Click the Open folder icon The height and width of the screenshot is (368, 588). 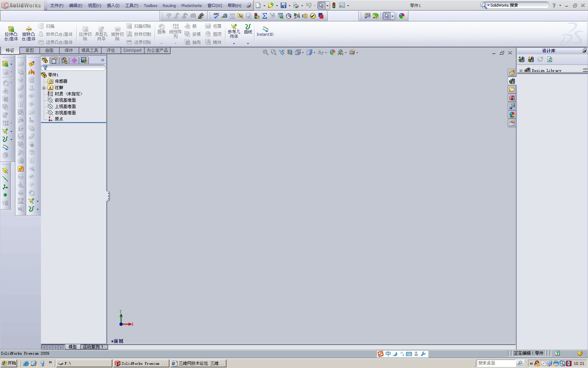(271, 5)
